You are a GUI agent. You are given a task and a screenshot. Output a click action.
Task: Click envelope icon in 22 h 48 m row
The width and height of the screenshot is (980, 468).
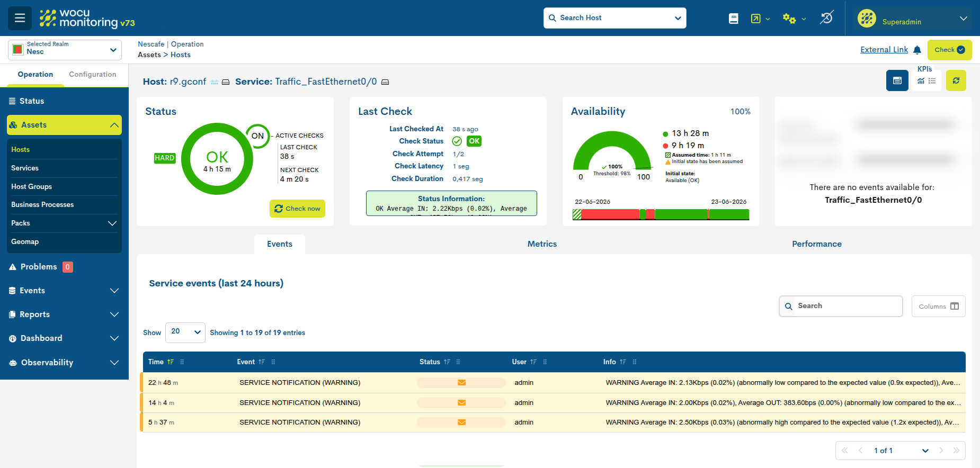461,383
